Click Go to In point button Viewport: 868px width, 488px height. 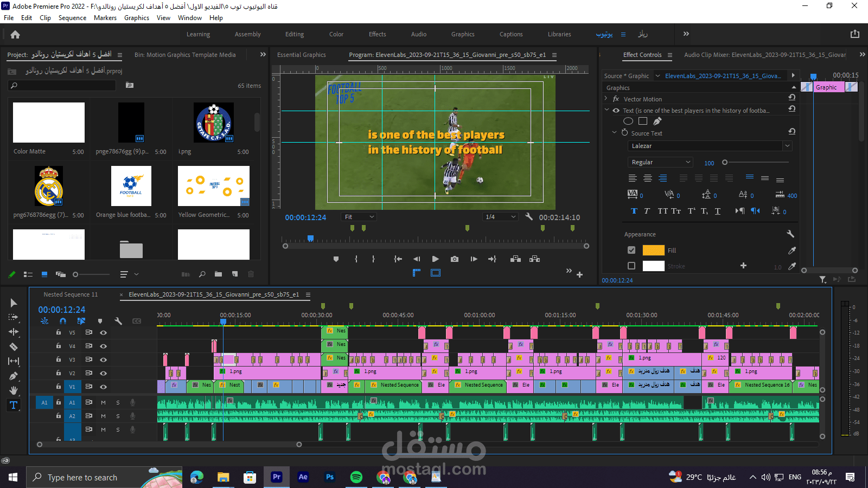click(x=398, y=259)
